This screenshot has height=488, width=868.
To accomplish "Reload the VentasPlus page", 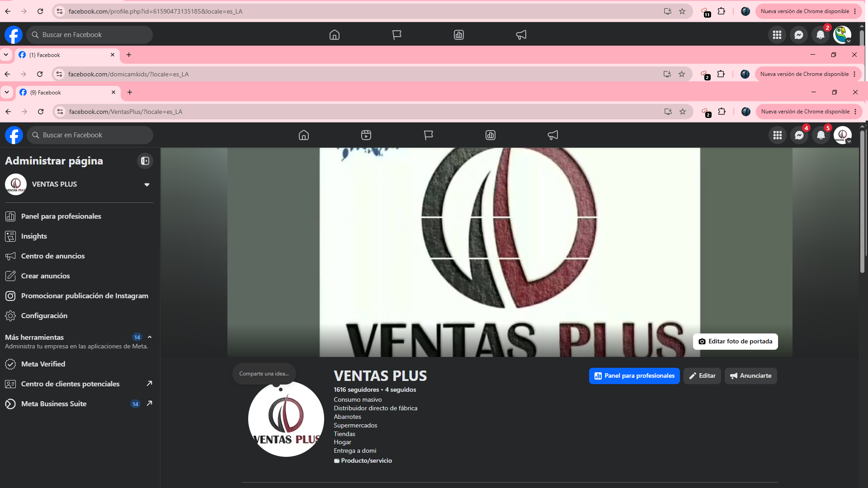I will tap(41, 112).
